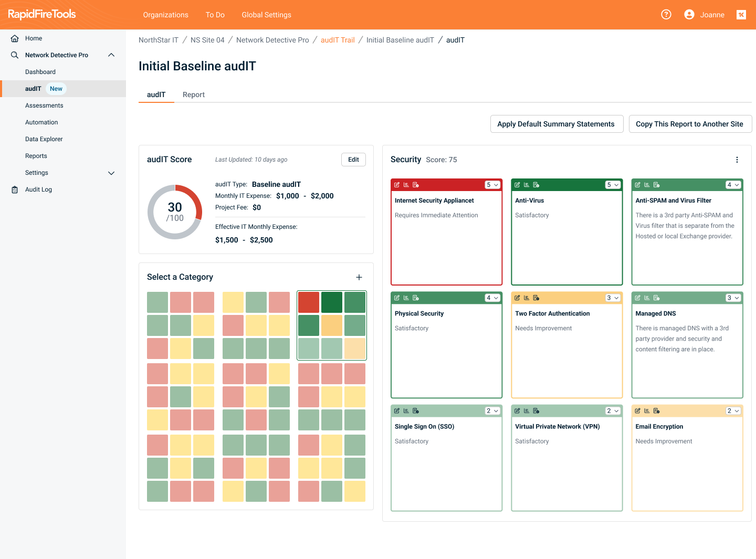Switch to the Report tab
This screenshot has width=756, height=559.
click(194, 94)
